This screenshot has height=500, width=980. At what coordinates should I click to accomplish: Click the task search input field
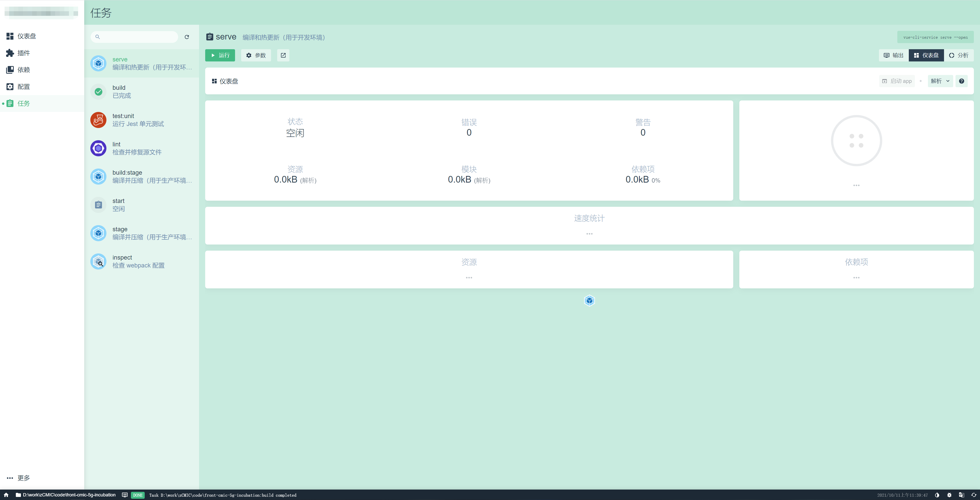tap(134, 37)
